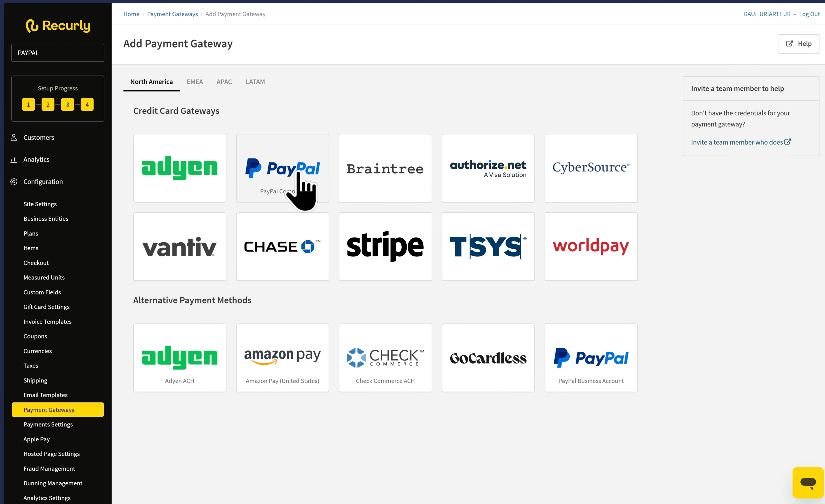The width and height of the screenshot is (825, 504).
Task: Choose the GoCardless payment tile
Action: [x=488, y=357]
